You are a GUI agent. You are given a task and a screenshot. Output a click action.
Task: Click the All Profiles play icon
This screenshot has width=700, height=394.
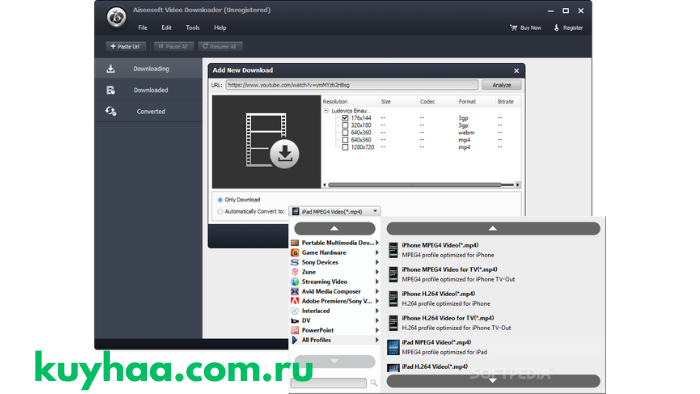coord(295,340)
